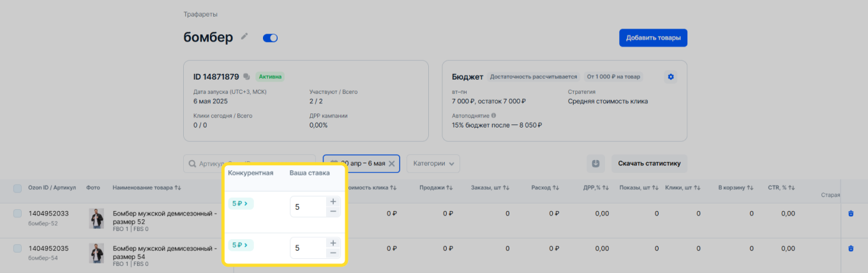Screen dimensions: 868x273
Task: Increase bid for first product with plus
Action: pyautogui.click(x=333, y=202)
